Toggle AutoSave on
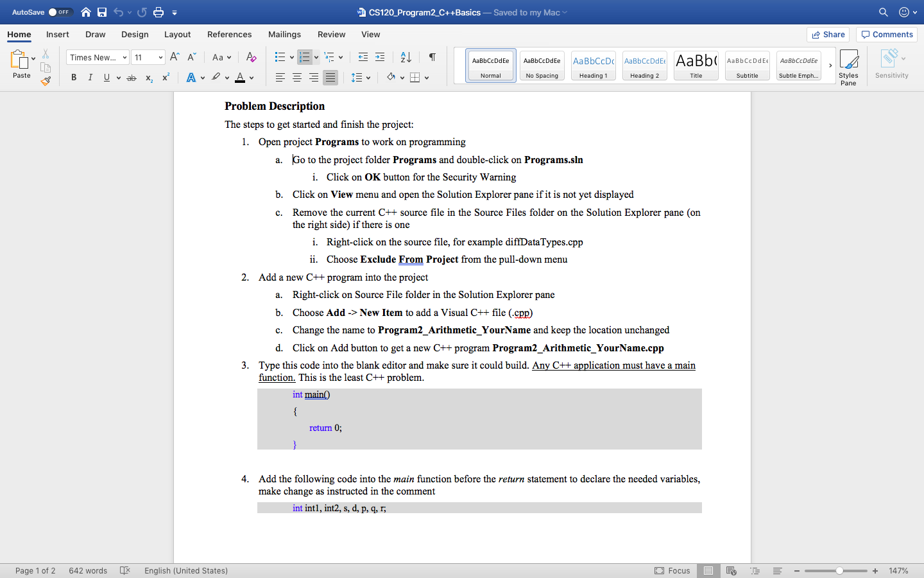 pyautogui.click(x=58, y=12)
